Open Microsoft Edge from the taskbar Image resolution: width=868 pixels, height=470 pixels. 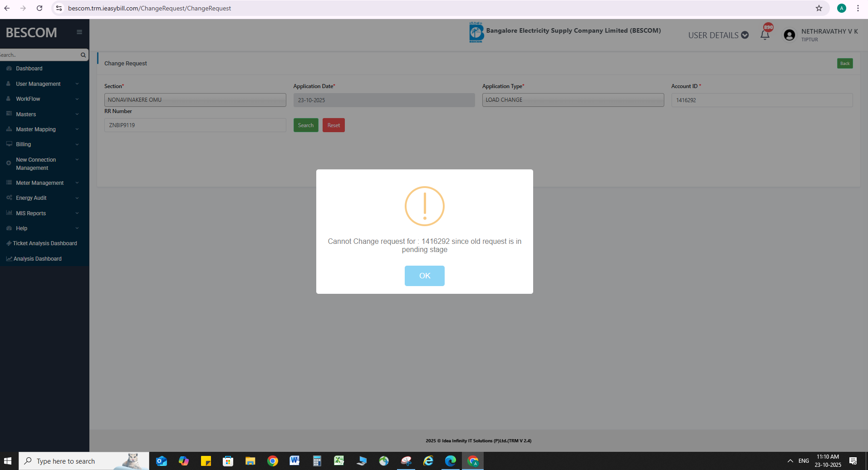(x=451, y=461)
